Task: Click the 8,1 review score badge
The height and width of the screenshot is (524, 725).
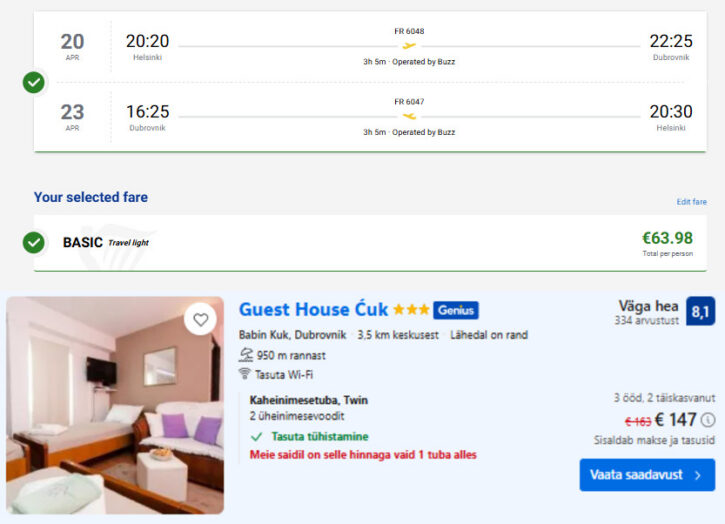Action: pos(700,312)
